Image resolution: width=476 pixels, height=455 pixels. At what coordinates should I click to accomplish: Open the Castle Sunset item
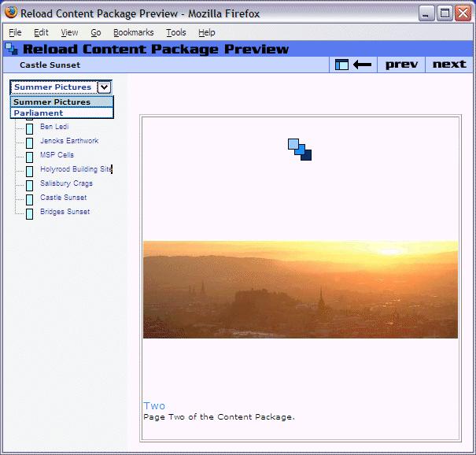(x=64, y=198)
